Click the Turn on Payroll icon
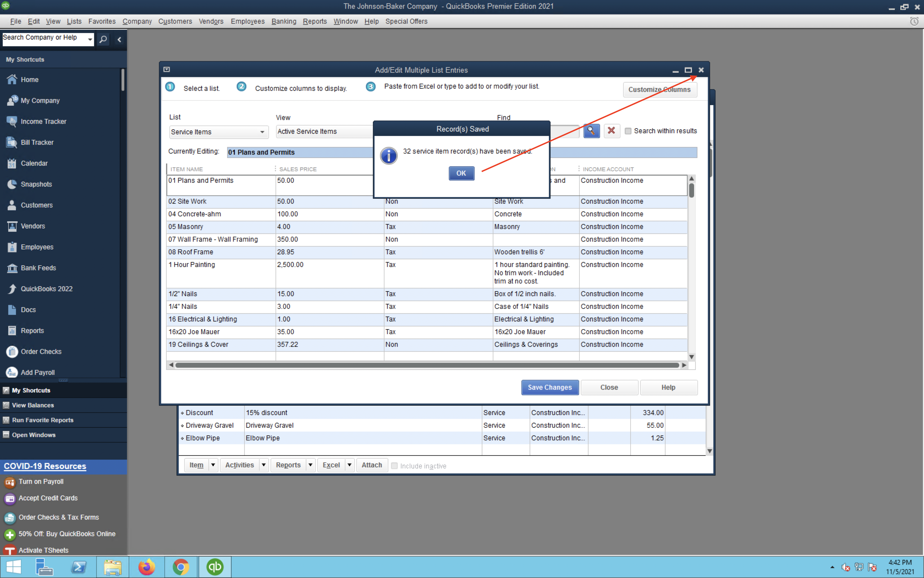 tap(10, 482)
